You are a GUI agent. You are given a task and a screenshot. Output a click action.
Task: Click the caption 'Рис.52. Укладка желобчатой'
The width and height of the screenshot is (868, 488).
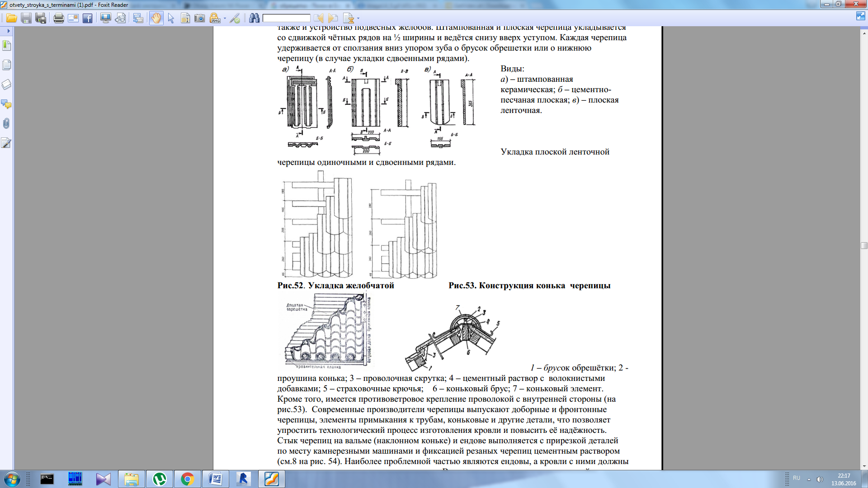pyautogui.click(x=336, y=286)
